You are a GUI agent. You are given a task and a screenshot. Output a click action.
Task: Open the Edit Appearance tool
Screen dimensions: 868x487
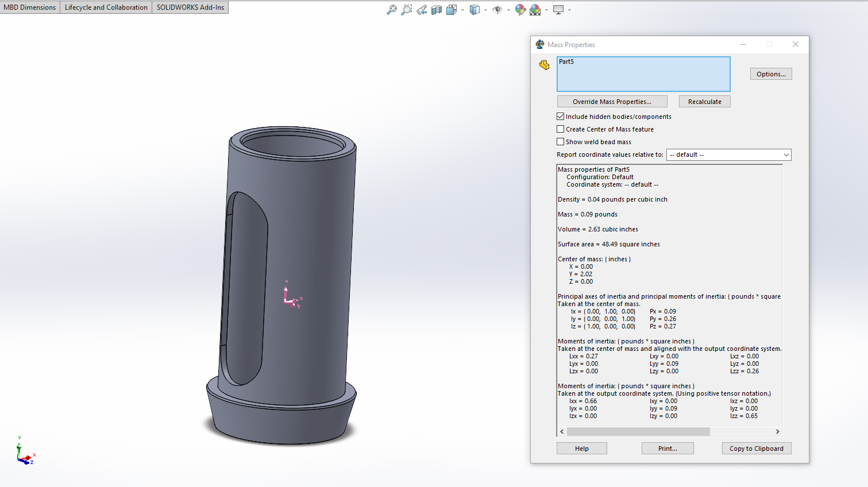point(520,10)
